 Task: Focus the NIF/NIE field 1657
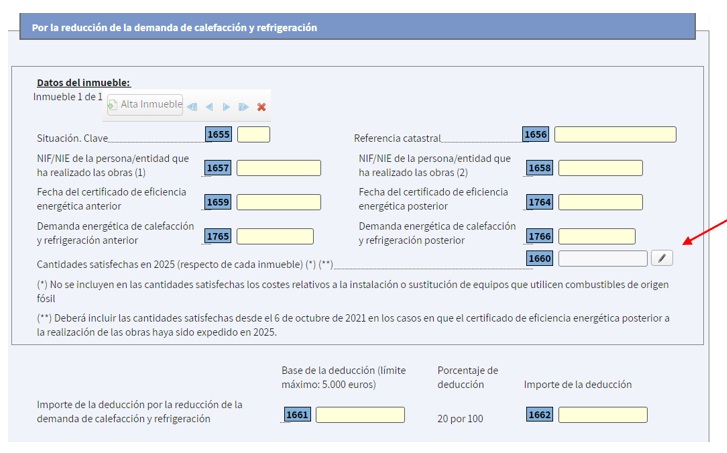coord(278,168)
